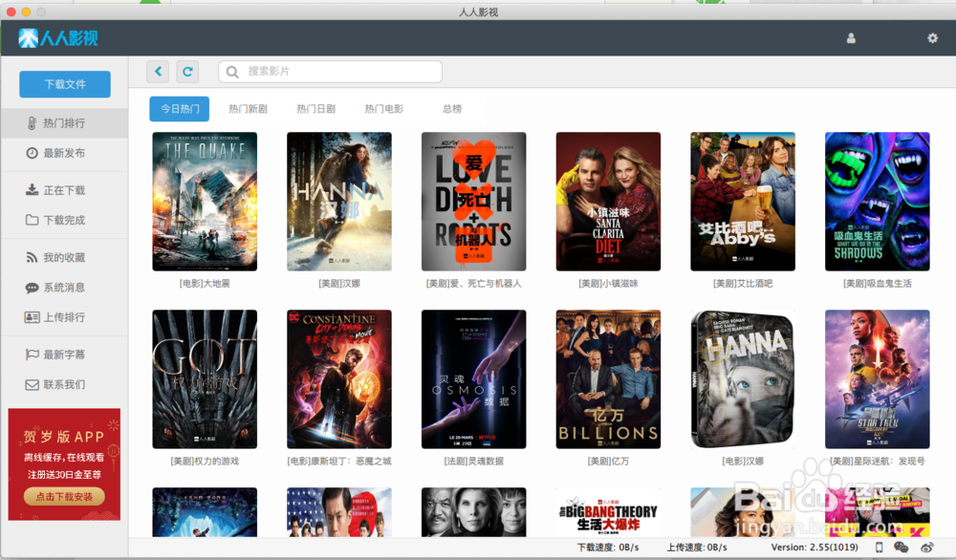Open the [美剧]汉娜 poster
The height and width of the screenshot is (560, 956).
(339, 202)
